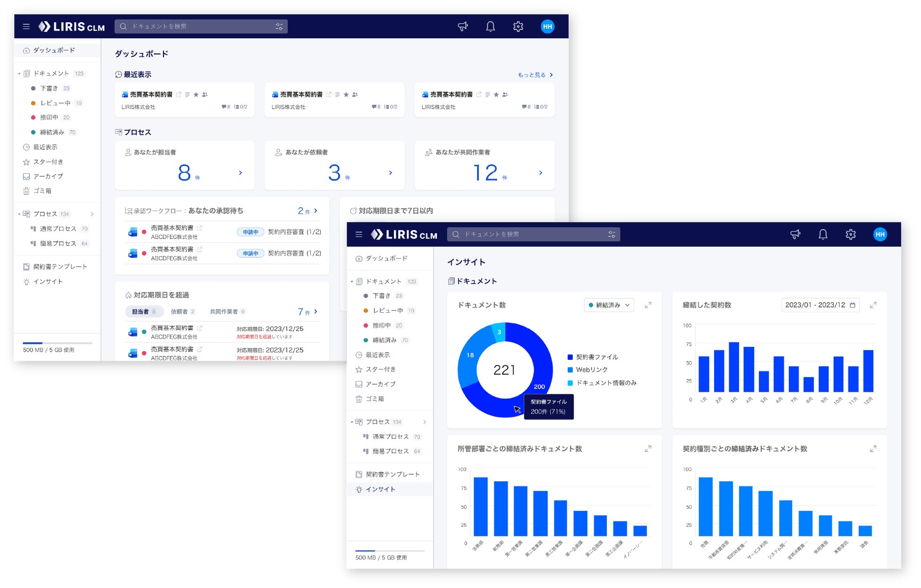921x588 pixels.
Task: Select インサイト in the Insights window sidebar
Action: coord(380,489)
